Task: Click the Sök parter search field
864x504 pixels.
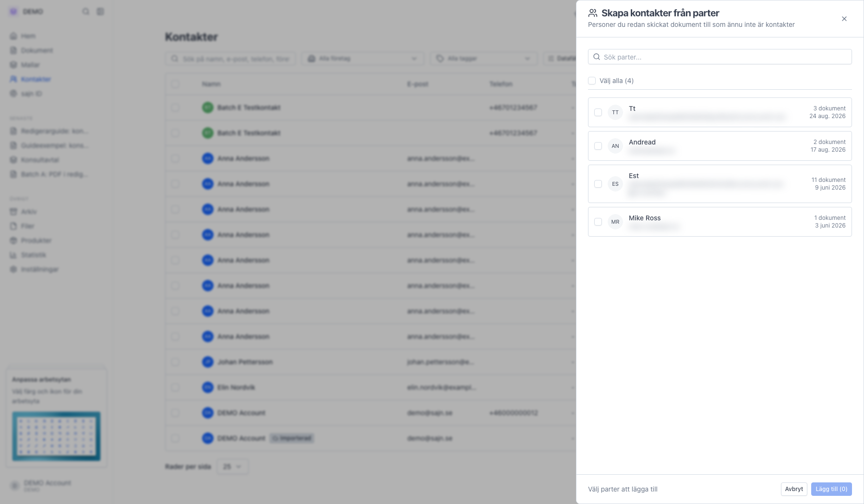Action: 720,57
